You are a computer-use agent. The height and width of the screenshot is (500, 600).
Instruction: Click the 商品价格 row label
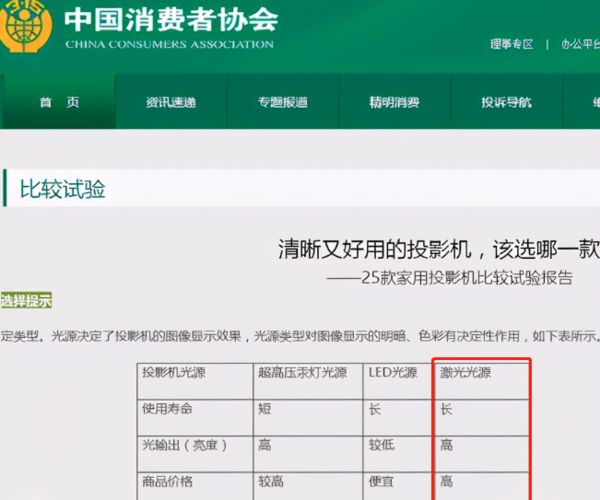coord(166,481)
